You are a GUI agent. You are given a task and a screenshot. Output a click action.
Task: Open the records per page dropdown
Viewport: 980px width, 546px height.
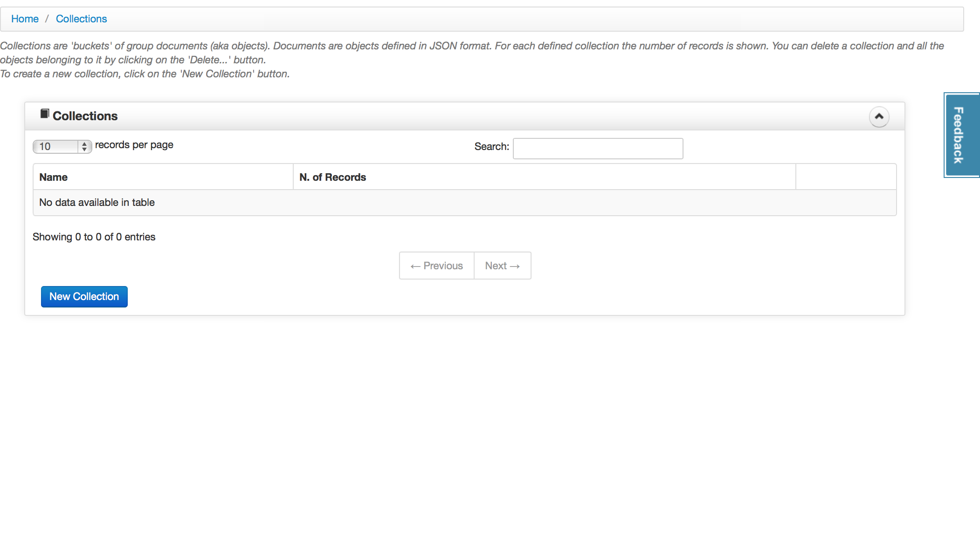(62, 146)
